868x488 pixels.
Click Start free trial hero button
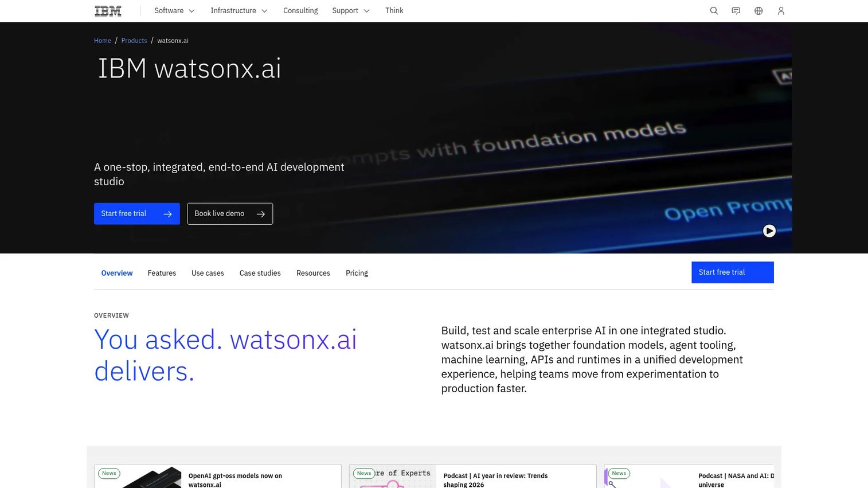[137, 214]
